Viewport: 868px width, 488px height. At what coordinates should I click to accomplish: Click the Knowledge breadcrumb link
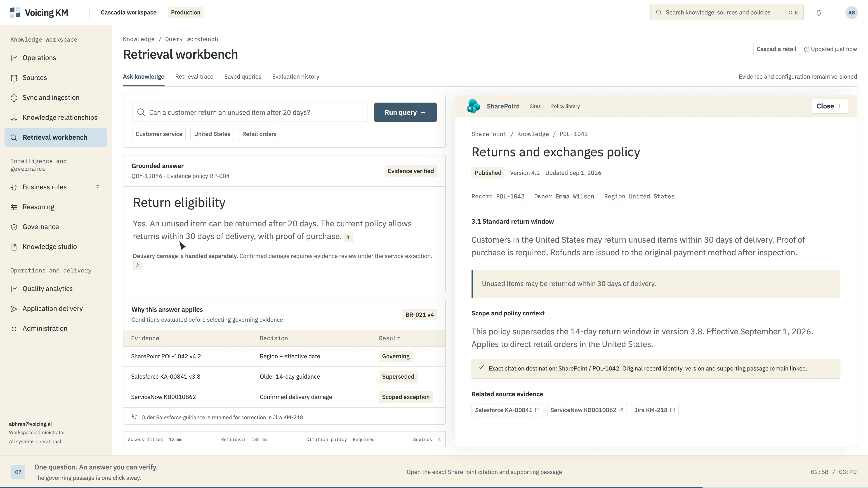[x=139, y=39]
